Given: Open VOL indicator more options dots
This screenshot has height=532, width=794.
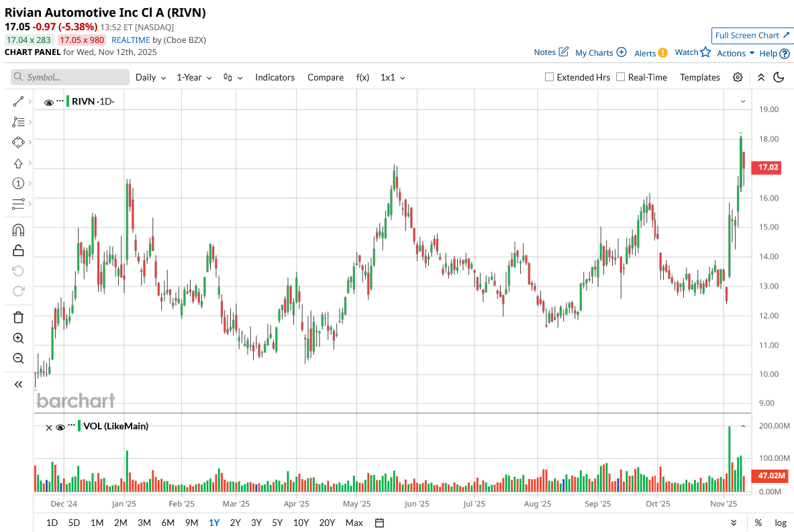Looking at the screenshot, I should pyautogui.click(x=71, y=425).
